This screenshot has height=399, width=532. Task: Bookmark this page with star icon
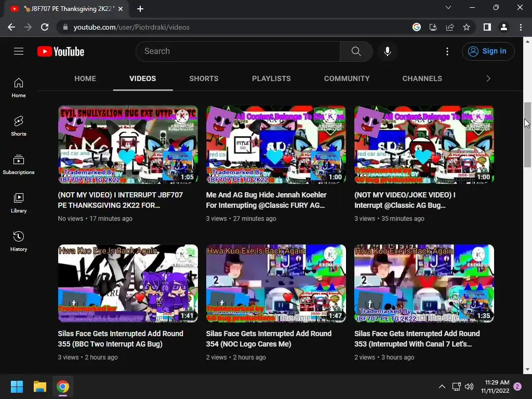pos(467,27)
